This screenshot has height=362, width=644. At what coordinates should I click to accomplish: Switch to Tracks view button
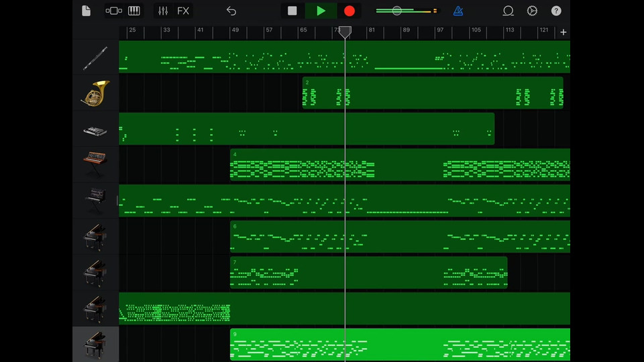[114, 11]
